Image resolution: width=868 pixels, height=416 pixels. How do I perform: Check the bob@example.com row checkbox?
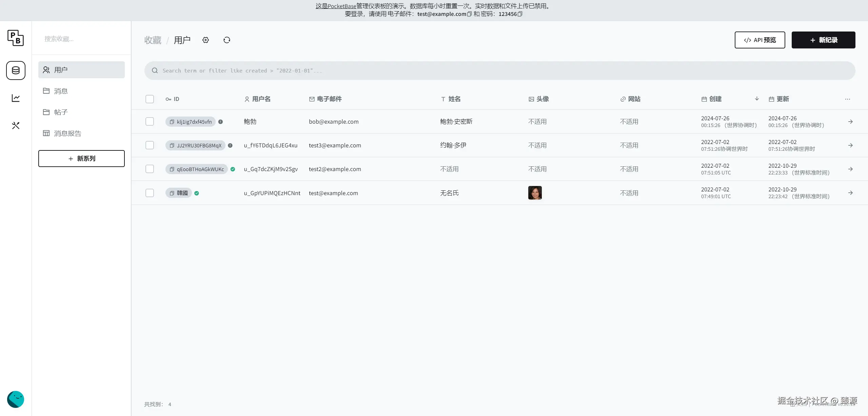click(150, 122)
